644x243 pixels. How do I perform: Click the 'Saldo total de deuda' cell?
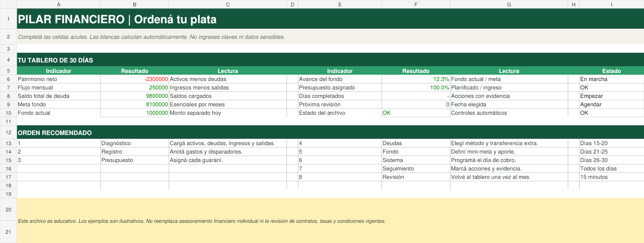pyautogui.click(x=59, y=96)
